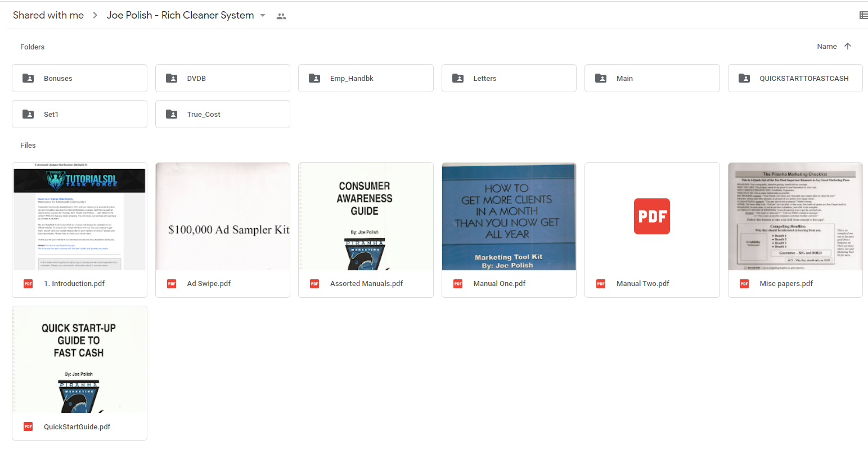Go to Shared with me breadcrumb
The height and width of the screenshot is (449, 868).
48,15
